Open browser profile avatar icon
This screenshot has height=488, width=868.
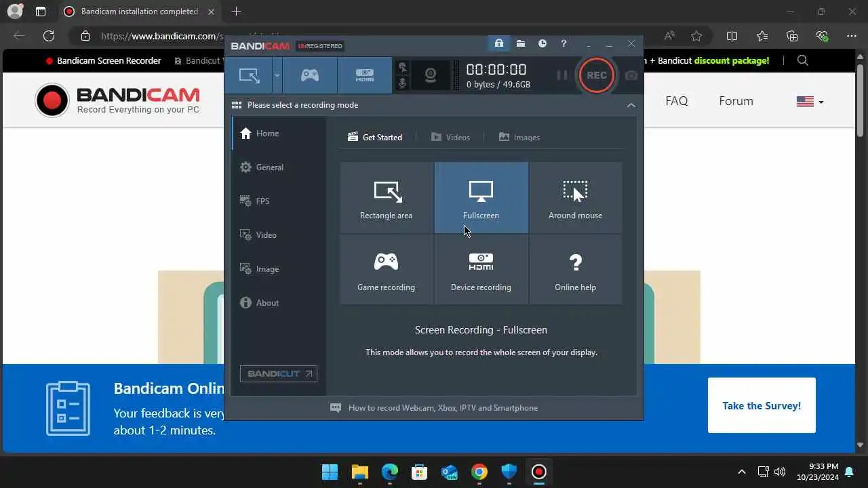pyautogui.click(x=14, y=12)
